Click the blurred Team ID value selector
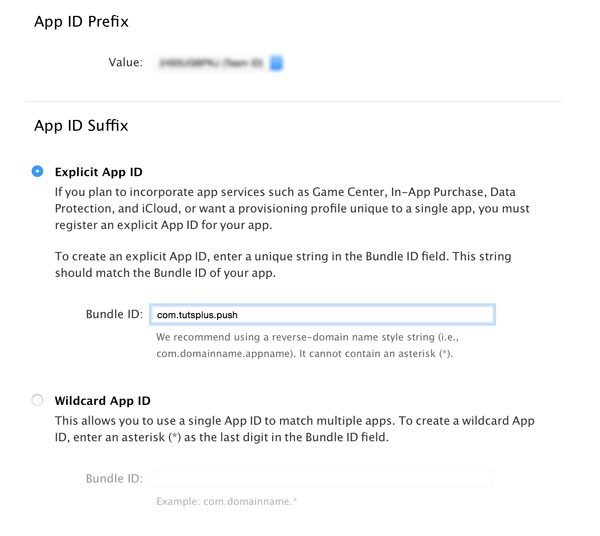This screenshot has width=600, height=536. (x=220, y=63)
